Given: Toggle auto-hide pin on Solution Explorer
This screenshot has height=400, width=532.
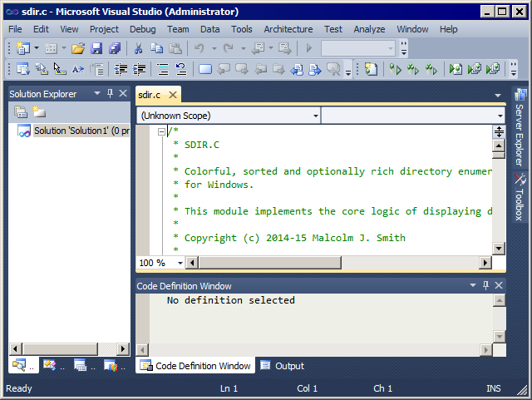Looking at the screenshot, I should coord(110,93).
